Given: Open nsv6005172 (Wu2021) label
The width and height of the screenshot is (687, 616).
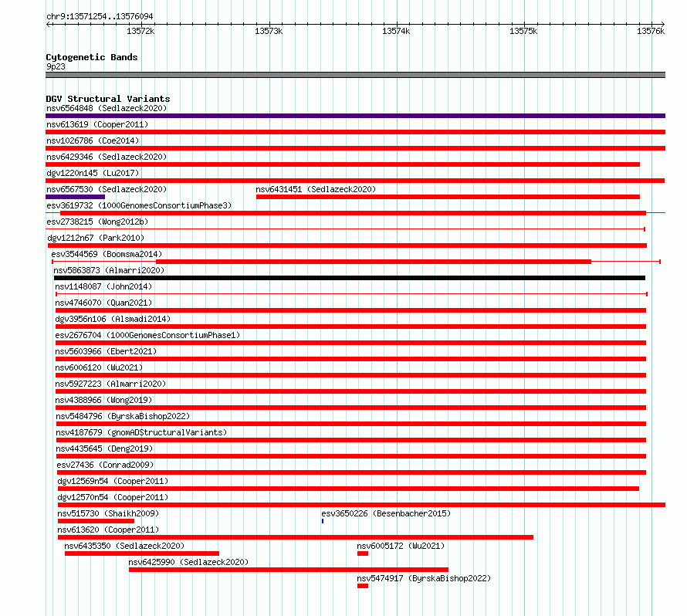Looking at the screenshot, I should point(401,546).
